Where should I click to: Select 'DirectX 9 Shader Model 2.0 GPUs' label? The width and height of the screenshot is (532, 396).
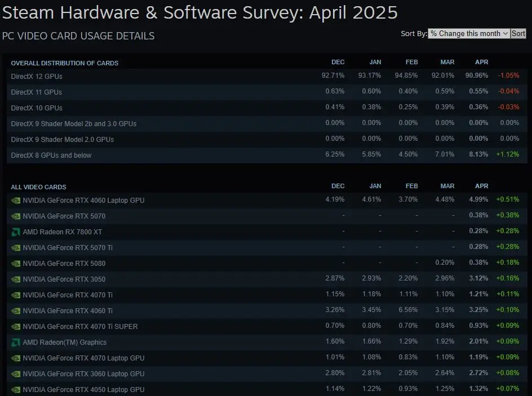[63, 139]
